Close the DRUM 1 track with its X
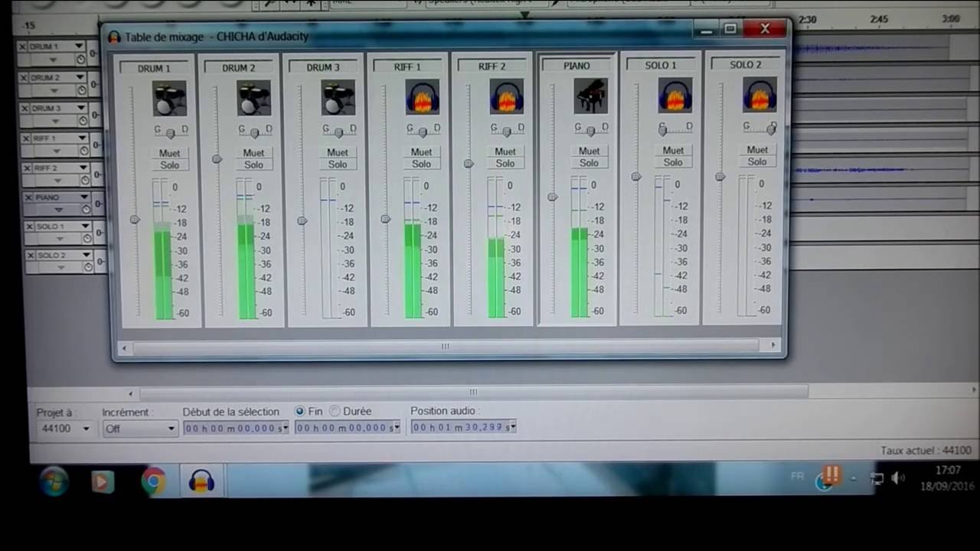Image resolution: width=980 pixels, height=551 pixels. pos(23,47)
